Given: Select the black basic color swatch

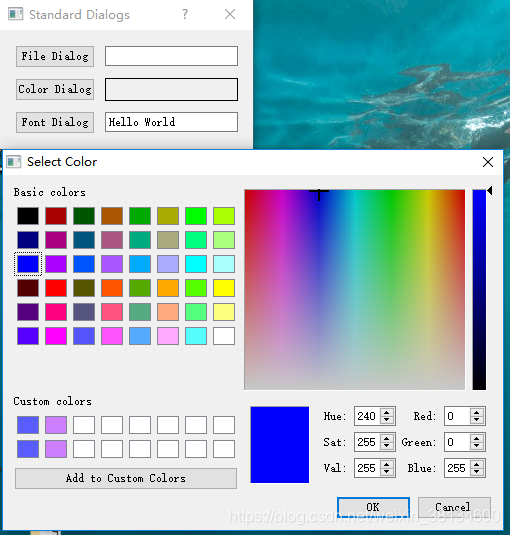Looking at the screenshot, I should tap(28, 216).
